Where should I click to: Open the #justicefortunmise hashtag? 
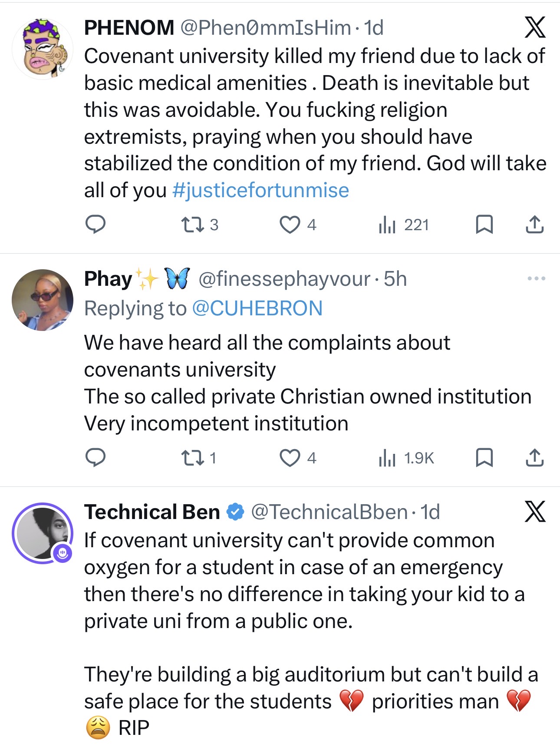[x=260, y=190]
